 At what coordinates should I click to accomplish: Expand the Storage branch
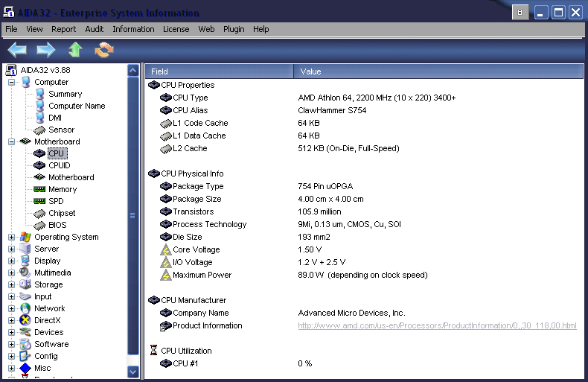[12, 284]
